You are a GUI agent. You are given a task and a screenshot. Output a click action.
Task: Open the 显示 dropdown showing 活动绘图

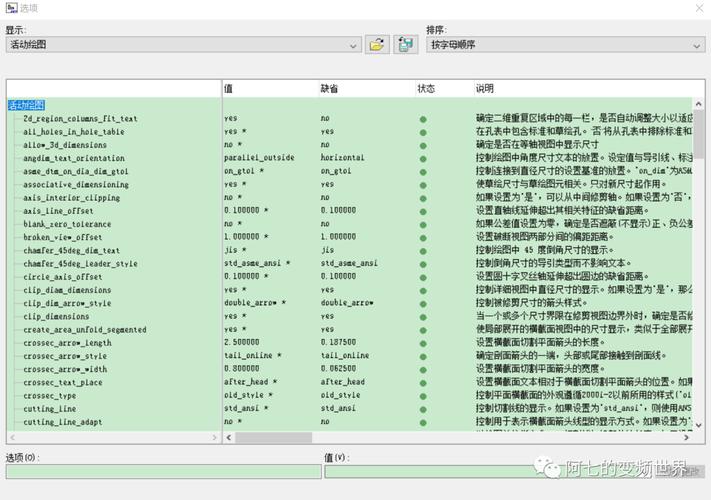[183, 45]
